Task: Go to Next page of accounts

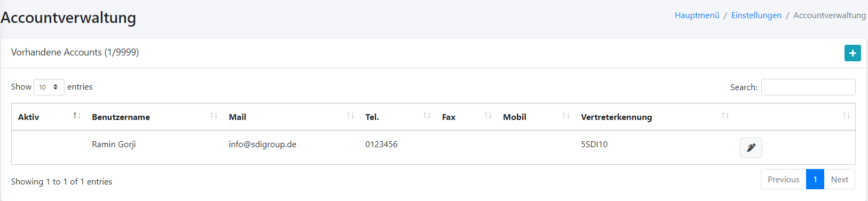Action: 840,179
